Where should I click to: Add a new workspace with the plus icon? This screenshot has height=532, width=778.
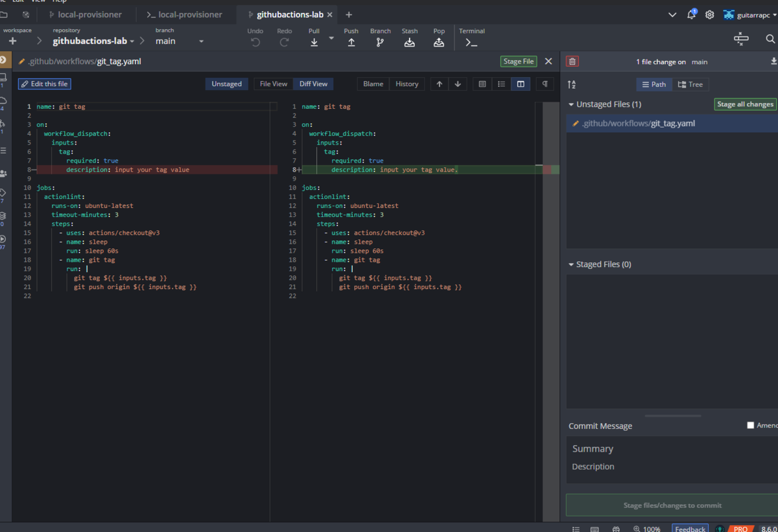(x=12, y=41)
